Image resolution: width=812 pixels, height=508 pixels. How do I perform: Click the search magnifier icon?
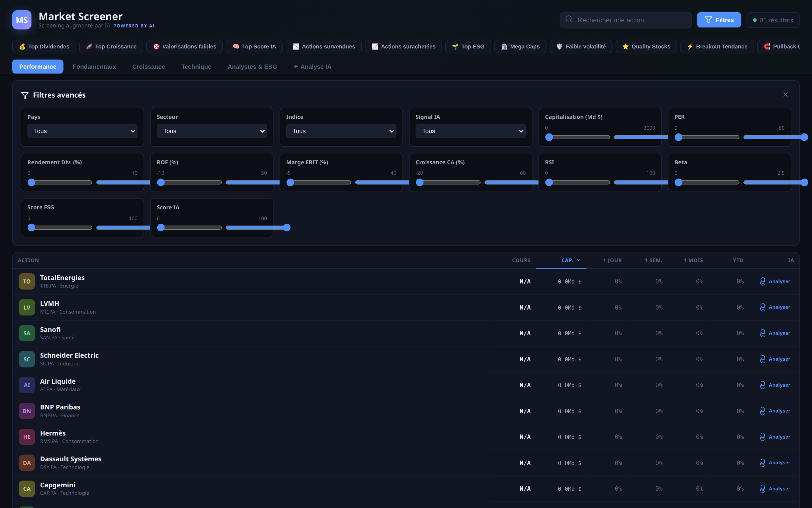coord(569,19)
